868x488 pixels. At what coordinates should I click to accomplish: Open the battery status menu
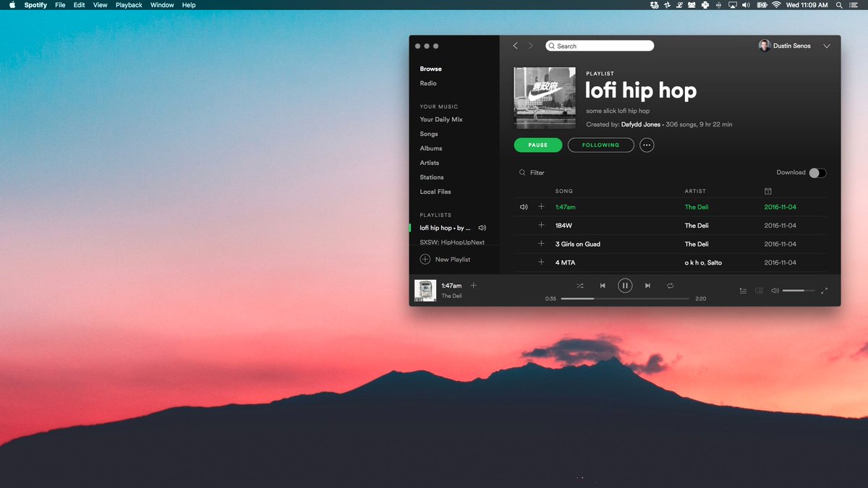(762, 5)
